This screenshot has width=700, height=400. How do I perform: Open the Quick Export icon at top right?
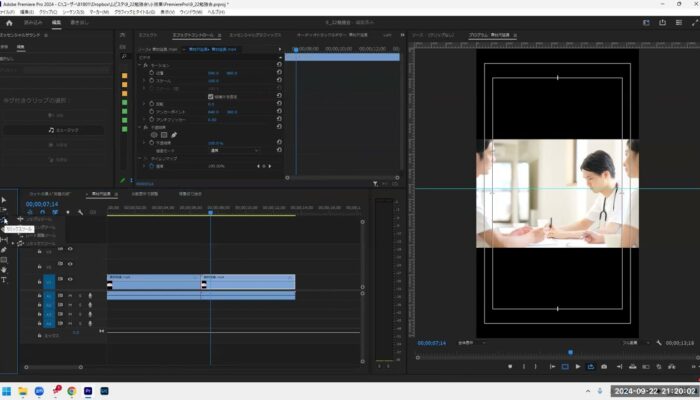(x=662, y=23)
